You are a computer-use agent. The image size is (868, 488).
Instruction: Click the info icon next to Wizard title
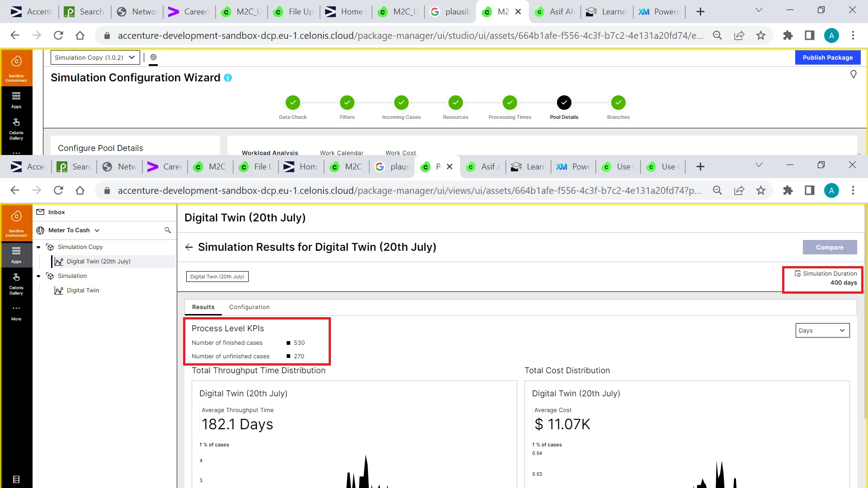[228, 78]
